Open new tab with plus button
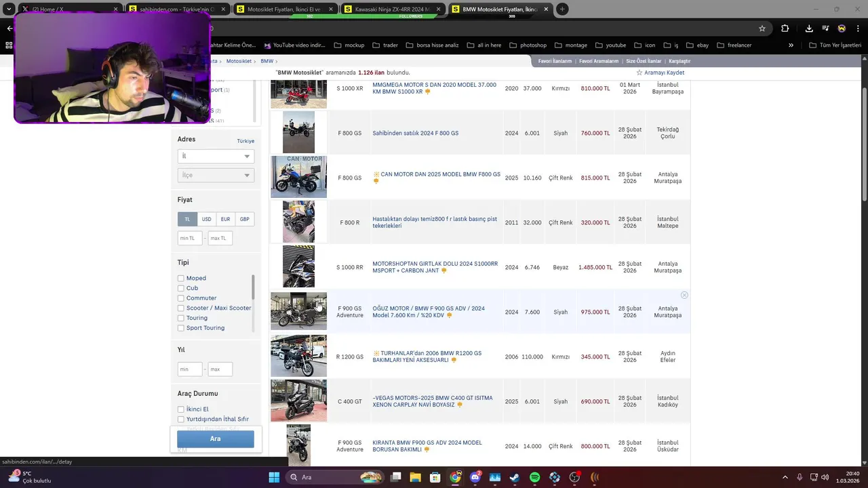The width and height of the screenshot is (868, 488). tap(562, 9)
